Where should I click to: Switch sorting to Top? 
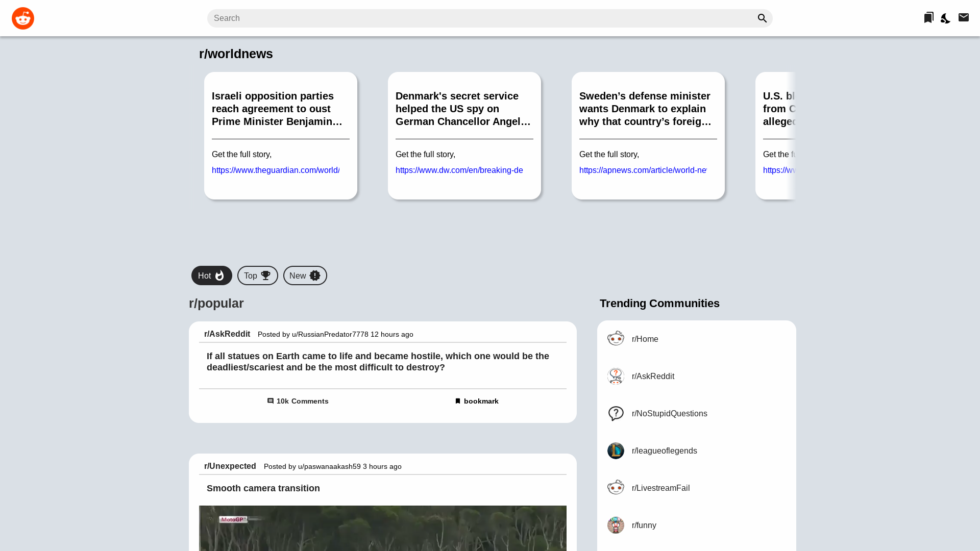tap(257, 275)
